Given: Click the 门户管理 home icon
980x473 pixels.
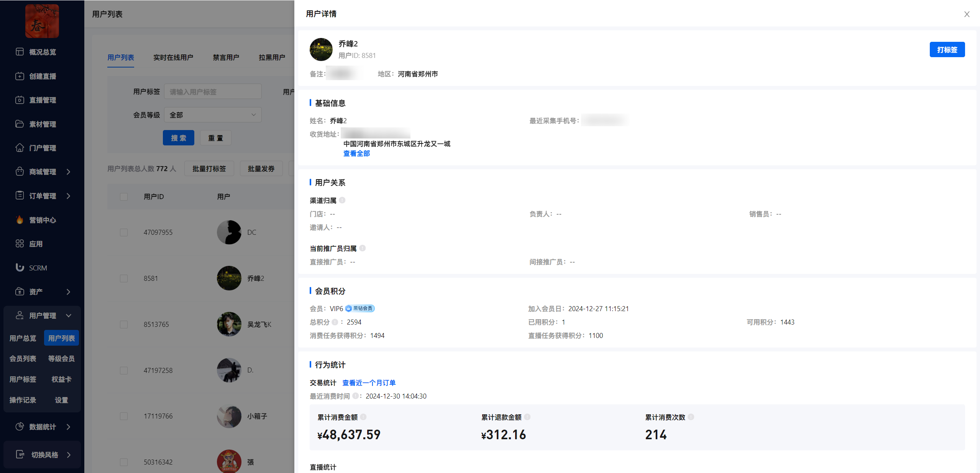Looking at the screenshot, I should [20, 148].
